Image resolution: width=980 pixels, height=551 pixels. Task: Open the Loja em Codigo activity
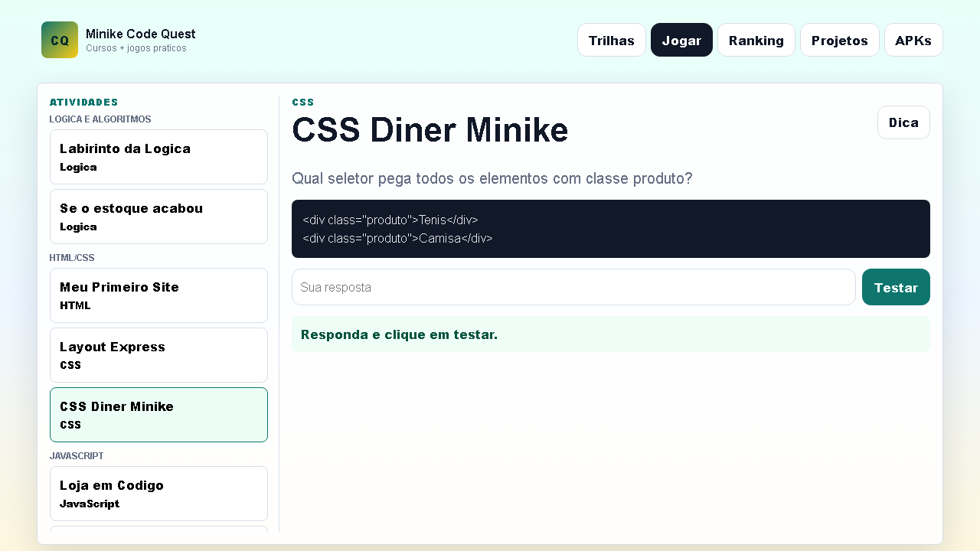tap(158, 494)
